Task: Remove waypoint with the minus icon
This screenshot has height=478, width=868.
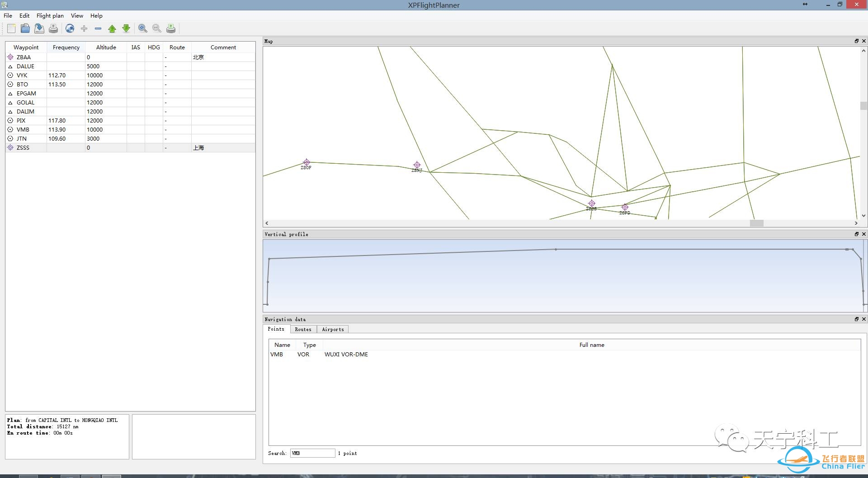Action: (98, 28)
